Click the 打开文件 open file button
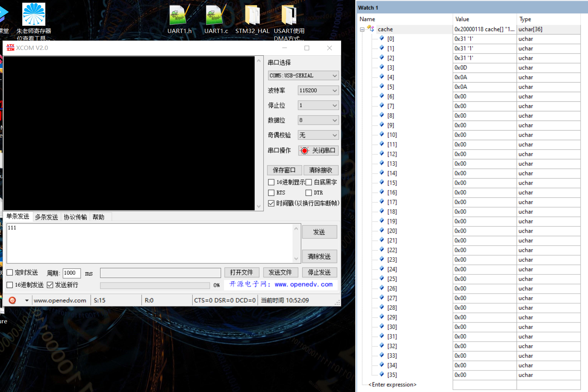This screenshot has width=588, height=392. tap(242, 272)
